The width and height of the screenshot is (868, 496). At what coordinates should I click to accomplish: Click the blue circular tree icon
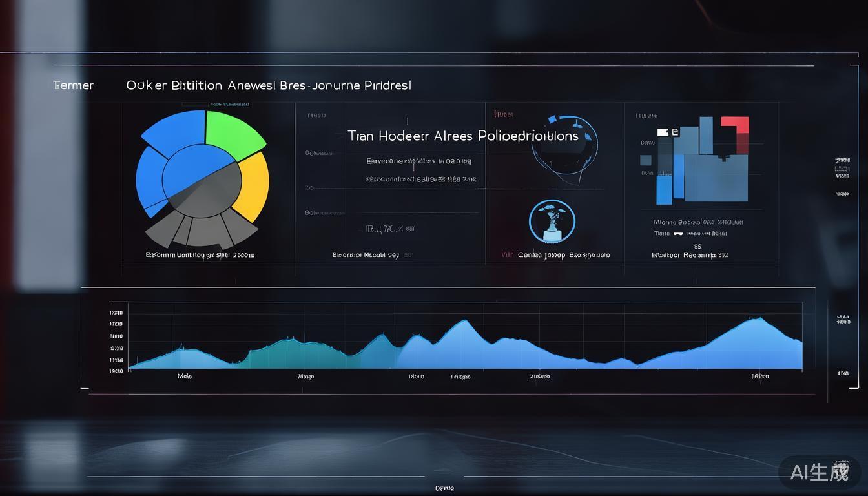(x=550, y=222)
